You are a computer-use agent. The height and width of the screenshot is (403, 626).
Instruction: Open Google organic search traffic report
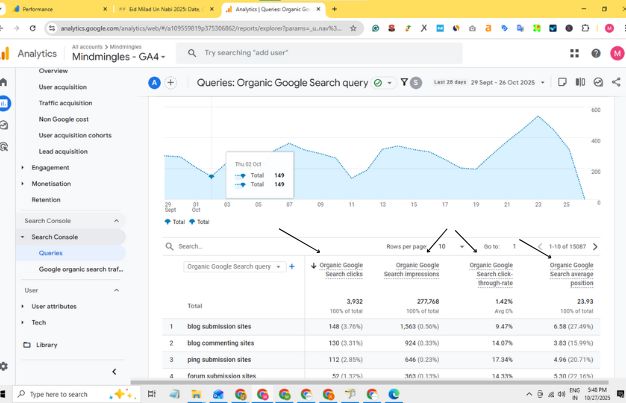click(x=81, y=269)
